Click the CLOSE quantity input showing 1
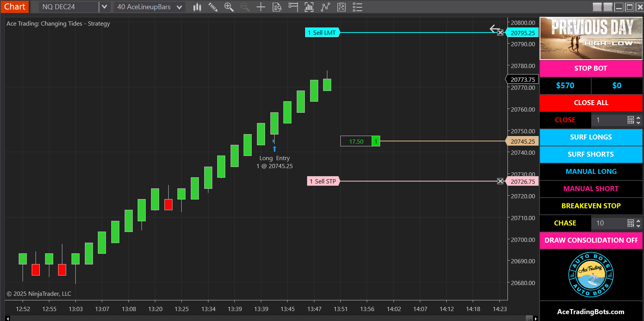Image resolution: width=644 pixels, height=321 pixels. coord(609,120)
